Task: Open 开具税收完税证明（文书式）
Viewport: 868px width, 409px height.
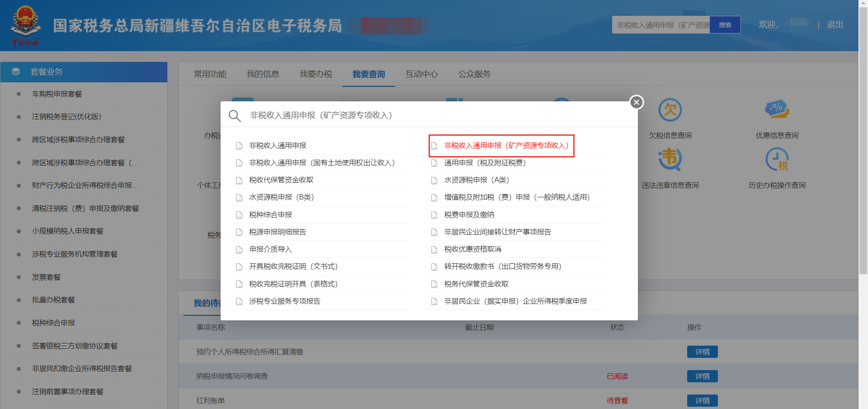Action: tap(293, 266)
